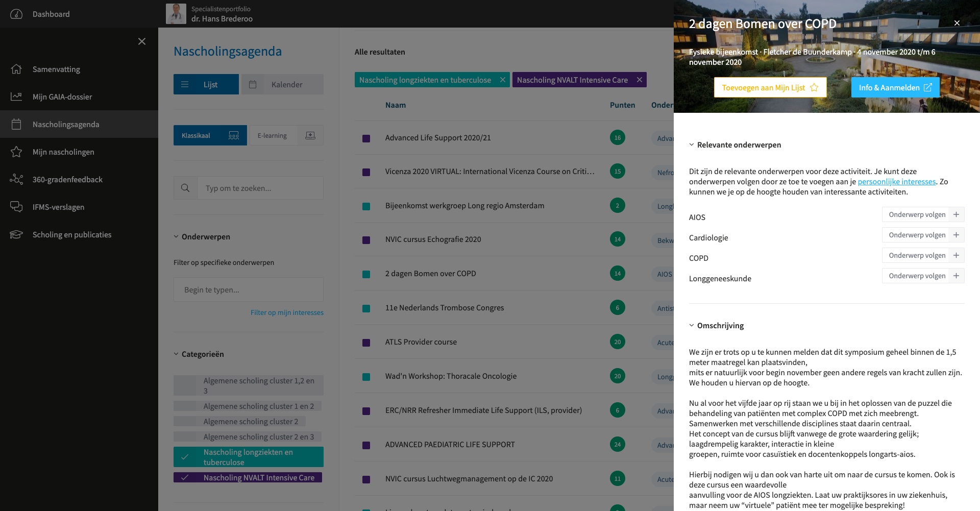Open 'ADVANCED PAEDIATRIC LIFE SUPPORT' row
Viewport: 980px width, 511px height.
[450, 444]
